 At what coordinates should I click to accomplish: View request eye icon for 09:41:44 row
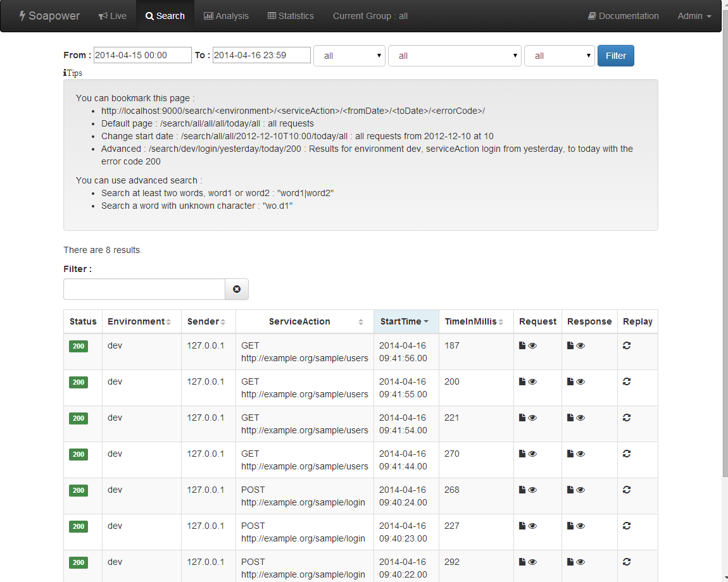pos(532,454)
